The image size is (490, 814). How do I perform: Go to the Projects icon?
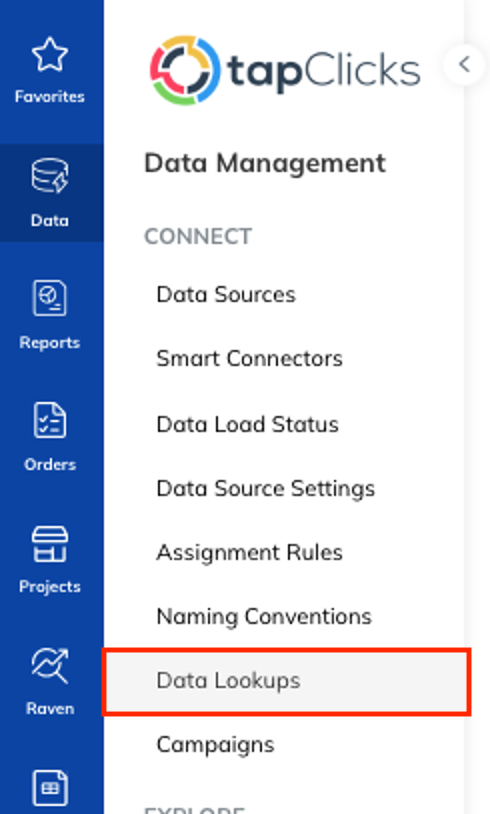(x=50, y=544)
